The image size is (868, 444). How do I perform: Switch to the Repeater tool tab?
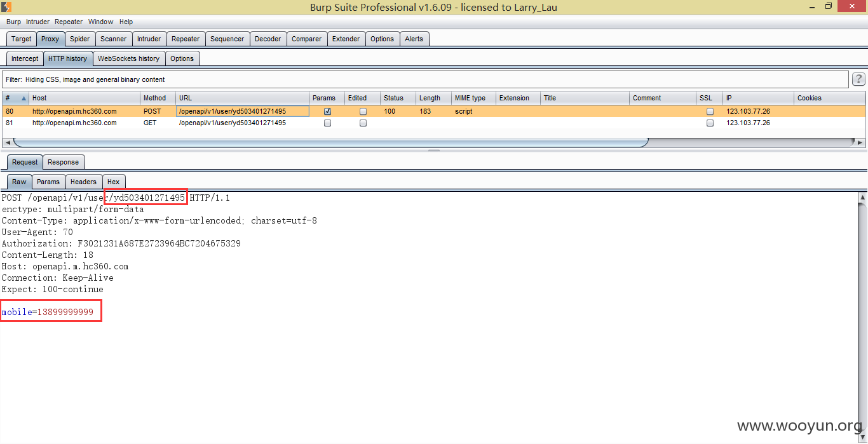click(186, 39)
